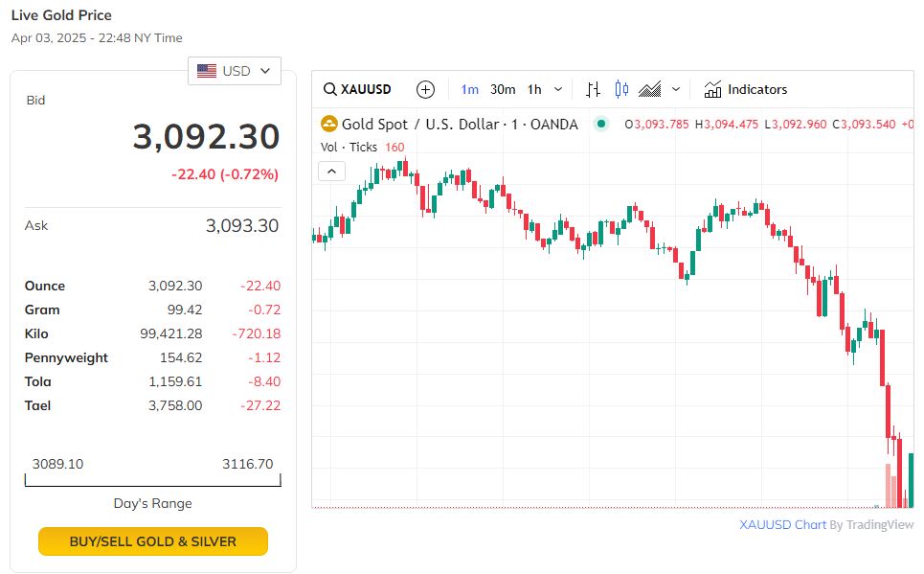Image resolution: width=924 pixels, height=574 pixels.
Task: Click the green market status dot
Action: [600, 124]
